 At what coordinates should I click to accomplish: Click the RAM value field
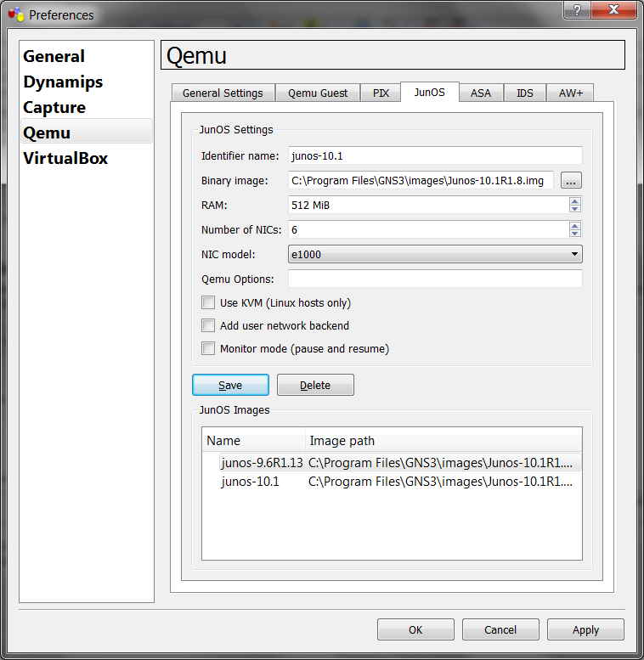tap(428, 205)
